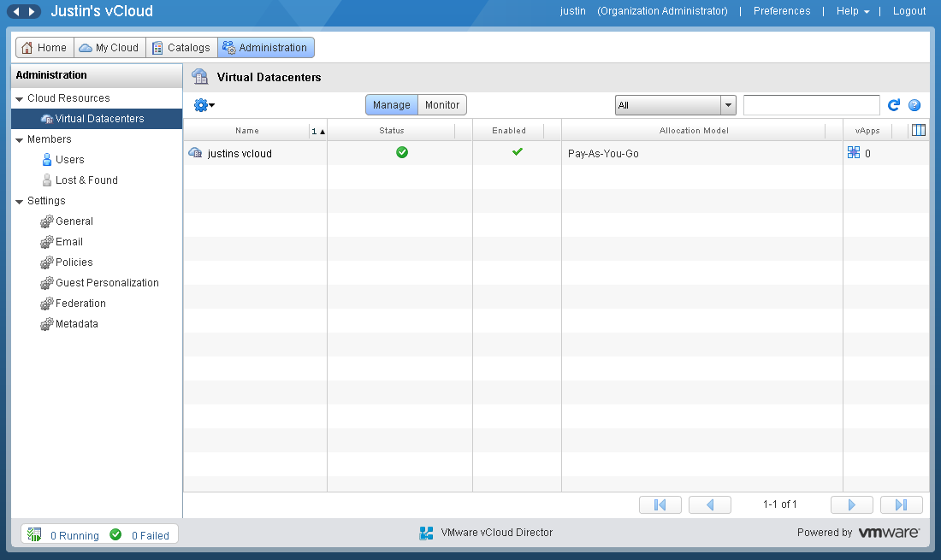Sort by the vApps column header
This screenshot has height=560, width=941.
867,131
